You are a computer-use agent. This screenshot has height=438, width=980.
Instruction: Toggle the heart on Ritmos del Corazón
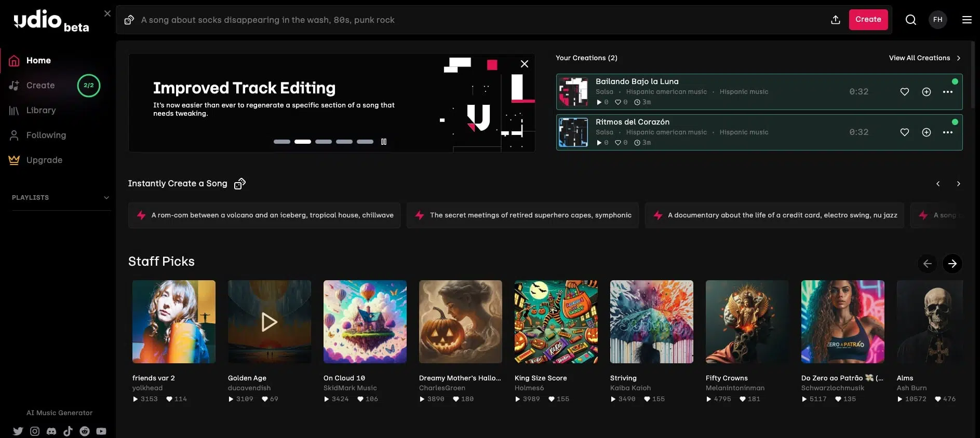(x=904, y=132)
